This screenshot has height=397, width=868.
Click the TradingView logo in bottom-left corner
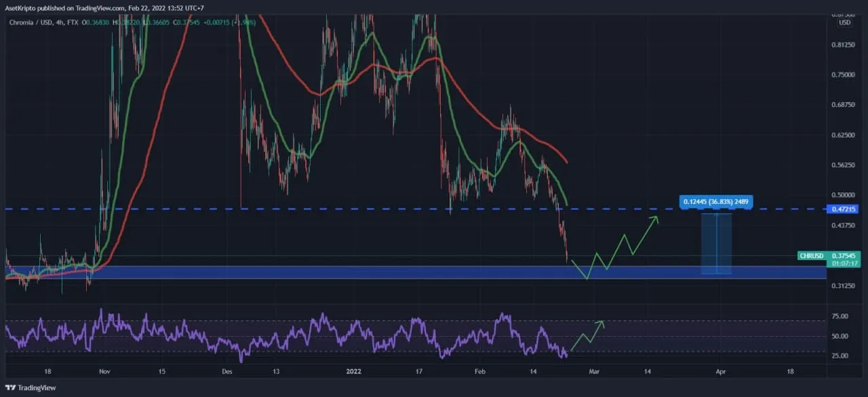pos(31,388)
